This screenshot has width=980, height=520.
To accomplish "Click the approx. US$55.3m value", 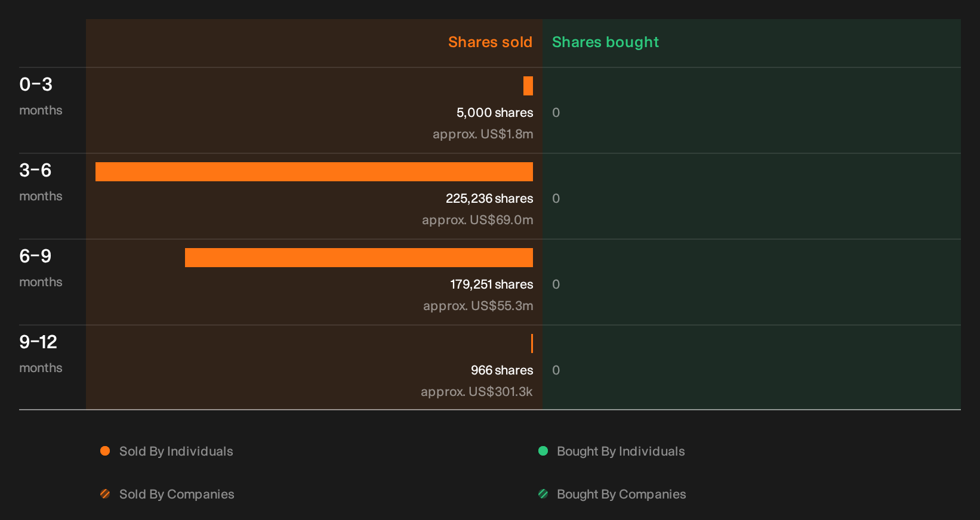I will coord(478,306).
